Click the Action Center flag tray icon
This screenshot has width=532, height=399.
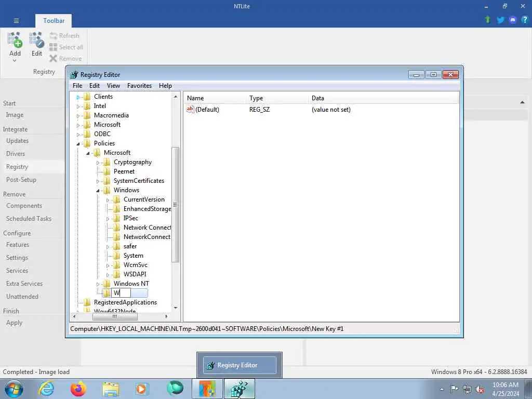point(454,389)
